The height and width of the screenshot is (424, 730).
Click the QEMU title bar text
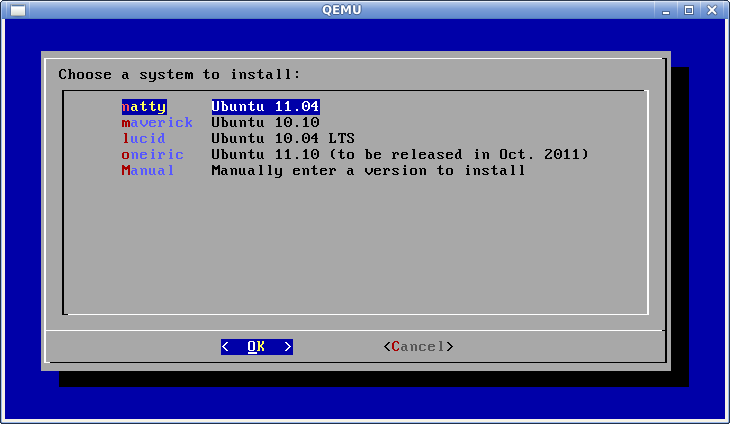point(342,10)
